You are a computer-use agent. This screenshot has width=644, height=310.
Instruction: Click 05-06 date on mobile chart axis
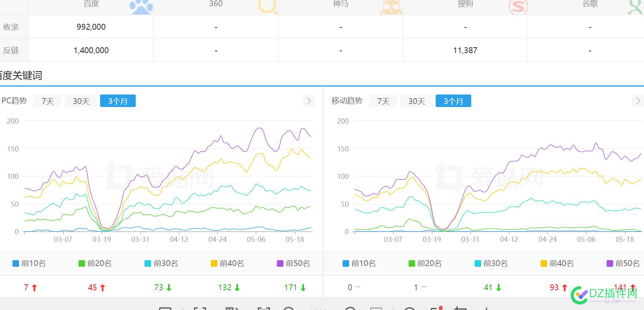pyautogui.click(x=586, y=240)
